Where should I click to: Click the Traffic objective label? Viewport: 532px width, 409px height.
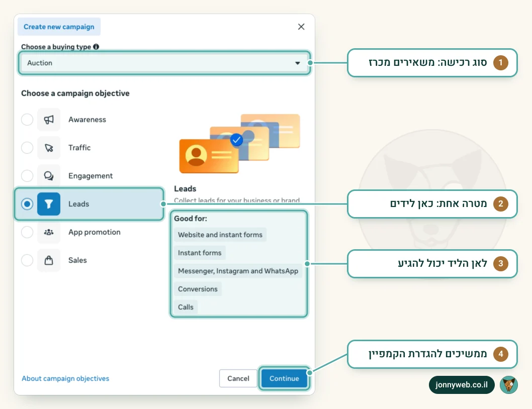(79, 148)
